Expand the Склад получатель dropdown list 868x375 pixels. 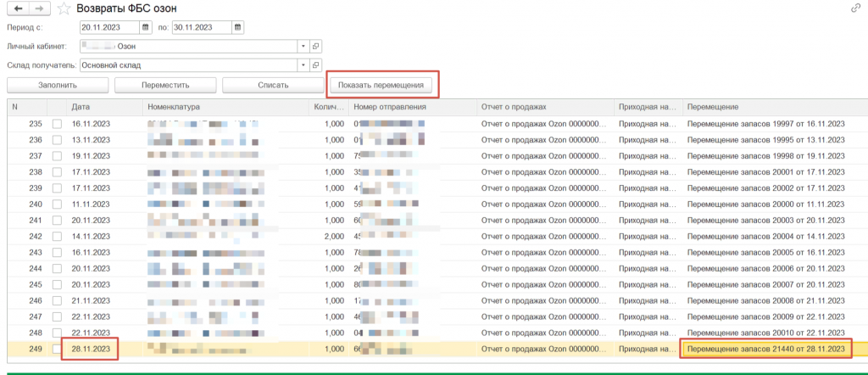[303, 65]
